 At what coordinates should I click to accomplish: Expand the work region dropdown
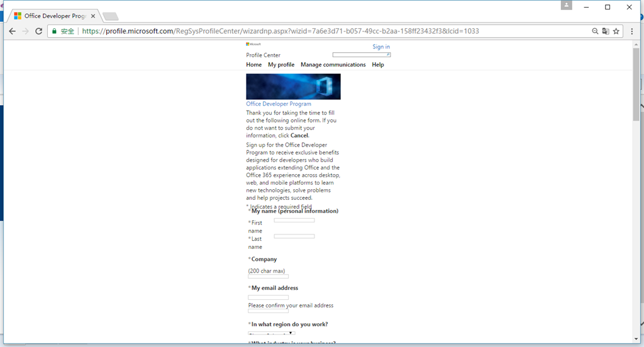[x=272, y=333]
